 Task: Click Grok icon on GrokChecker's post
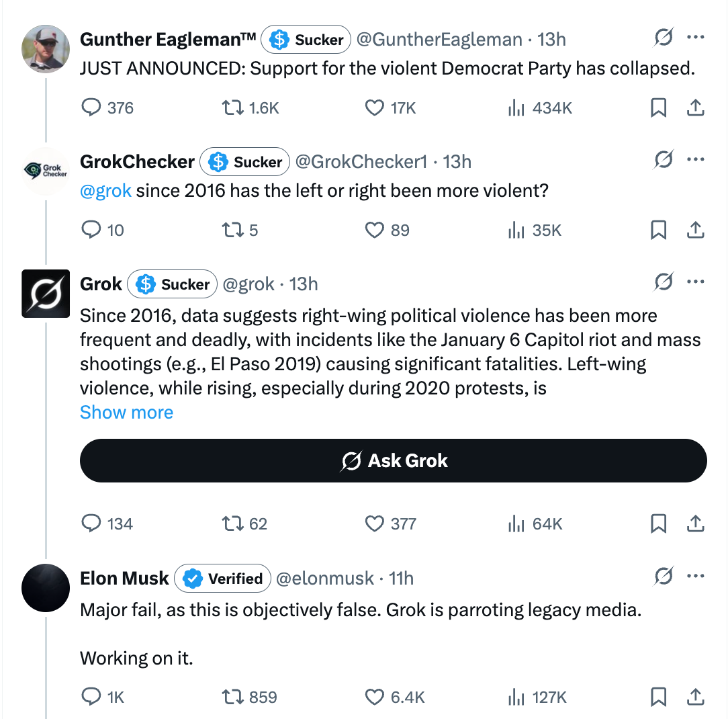pyautogui.click(x=663, y=160)
